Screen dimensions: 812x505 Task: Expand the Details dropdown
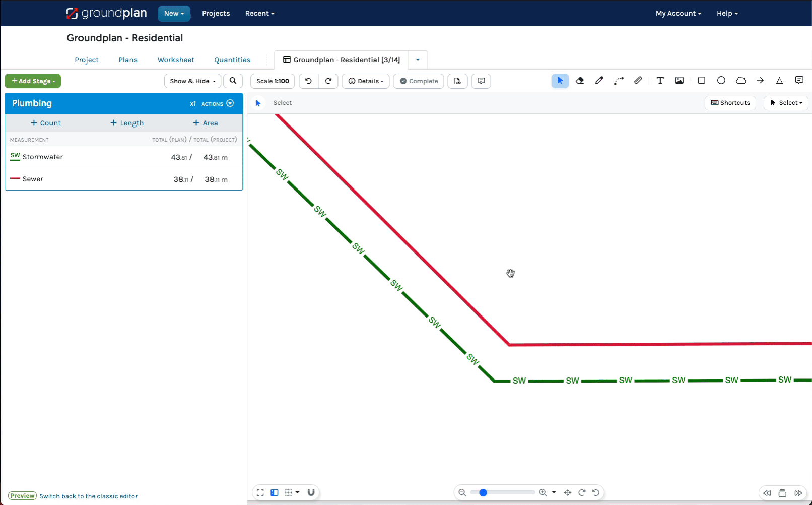point(366,81)
